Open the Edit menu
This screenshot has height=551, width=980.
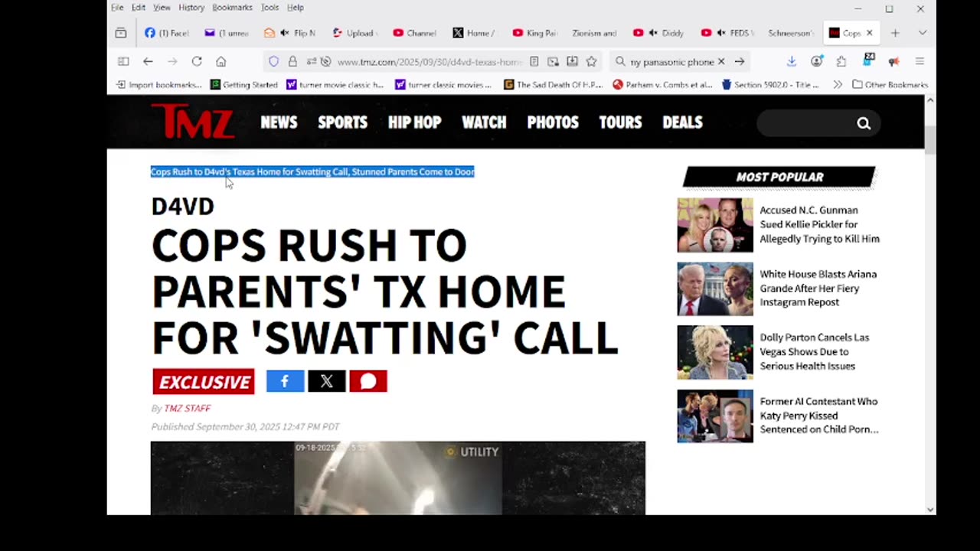click(x=138, y=8)
